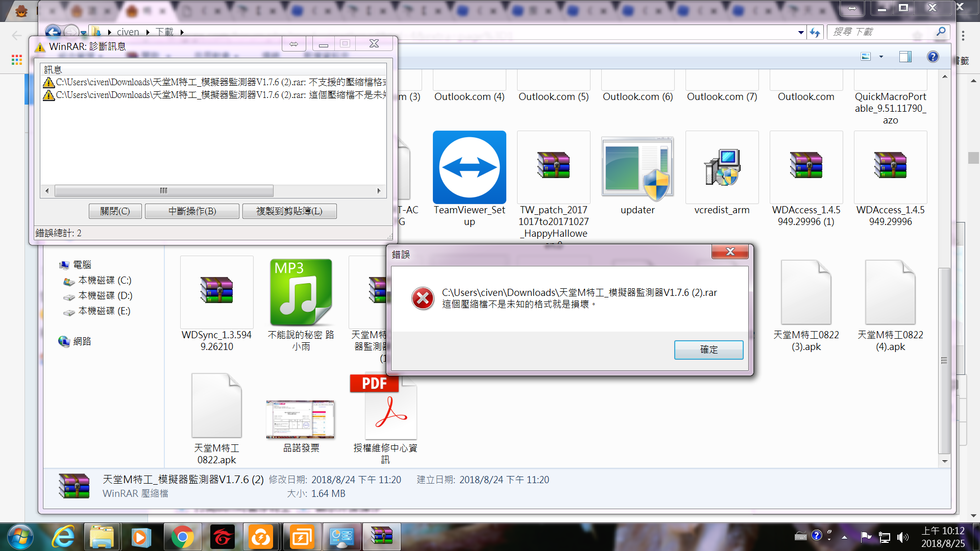Open Chrome from the taskbar

182,537
